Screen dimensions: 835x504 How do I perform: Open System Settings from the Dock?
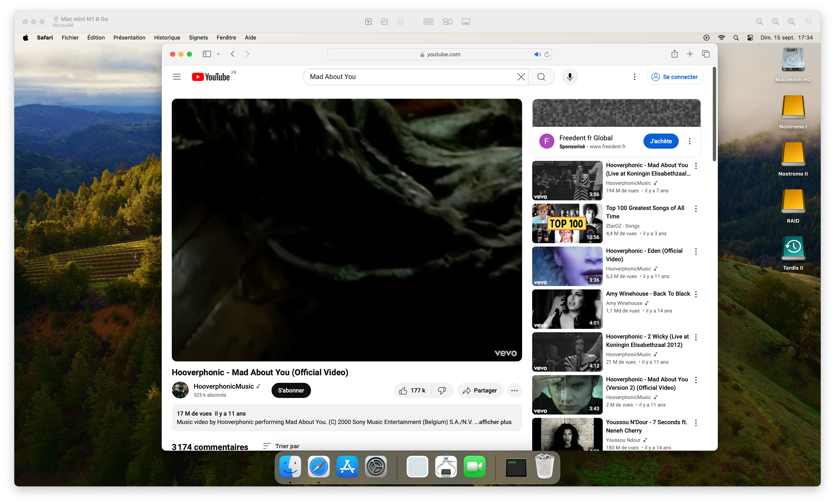[375, 467]
